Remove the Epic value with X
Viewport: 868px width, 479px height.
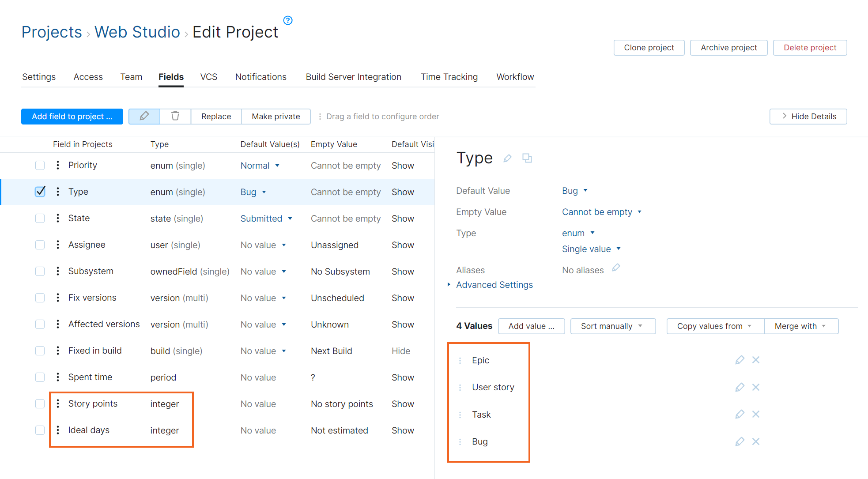(756, 360)
